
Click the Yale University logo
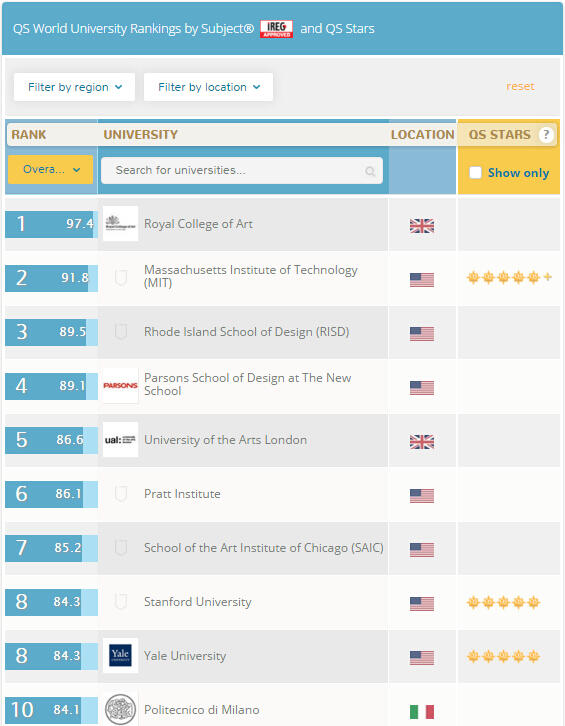click(120, 656)
